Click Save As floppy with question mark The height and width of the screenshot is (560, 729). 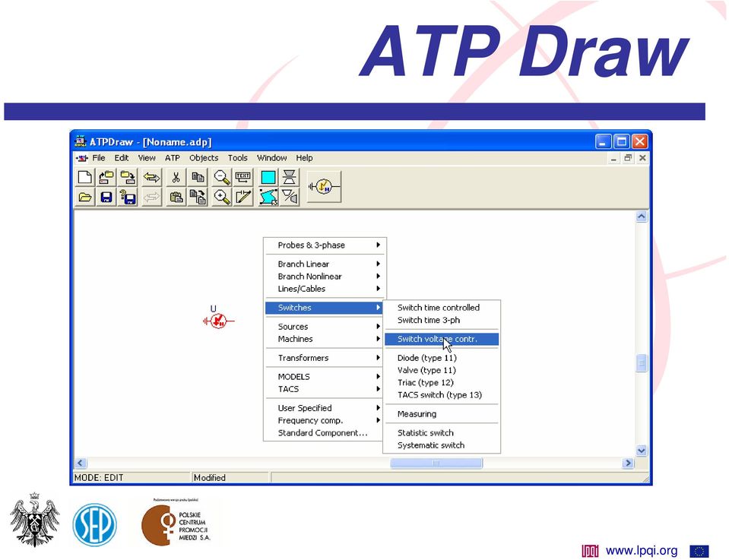[x=128, y=197]
